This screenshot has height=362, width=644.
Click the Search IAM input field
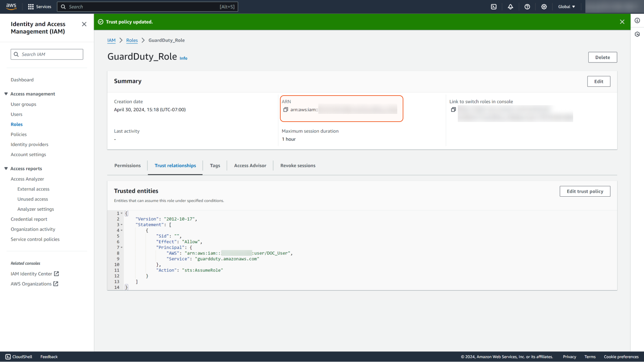pos(47,54)
